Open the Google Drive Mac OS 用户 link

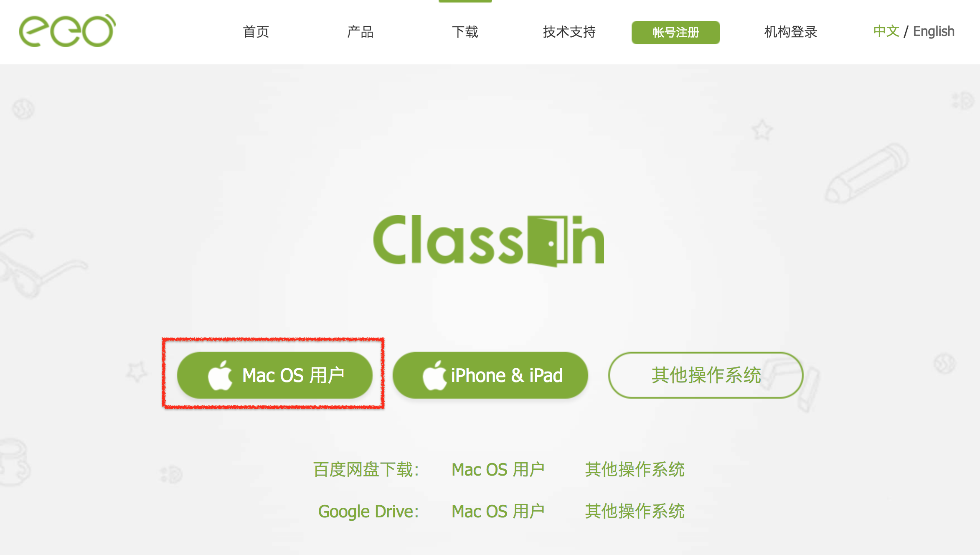[498, 512]
